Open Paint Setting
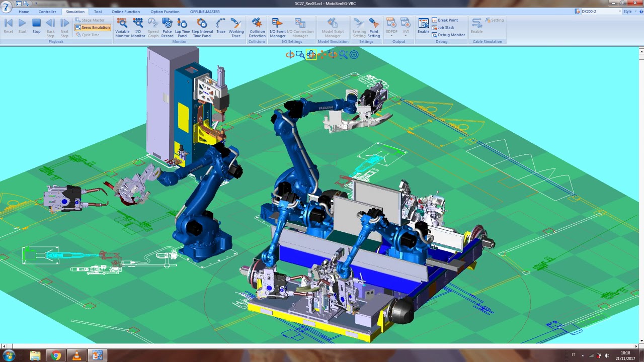This screenshot has width=644, height=362. click(x=374, y=28)
